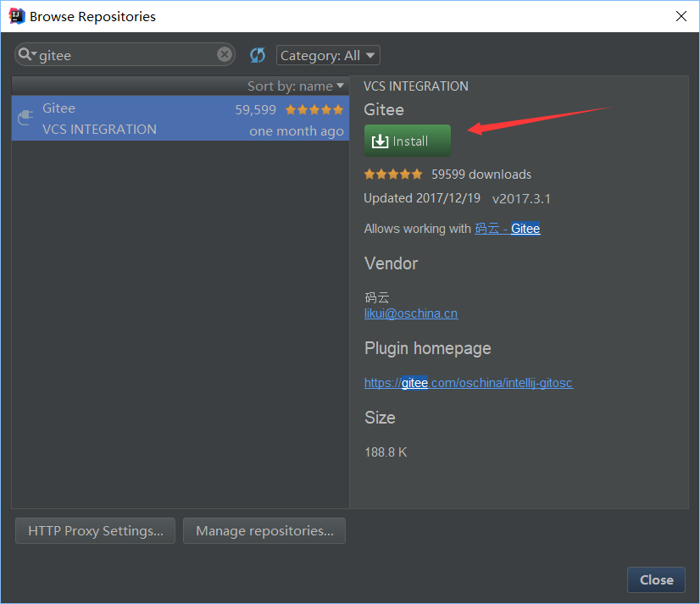The height and width of the screenshot is (604, 700).
Task: Click the five-star rating beside 59599 downloads
Action: coord(393,175)
